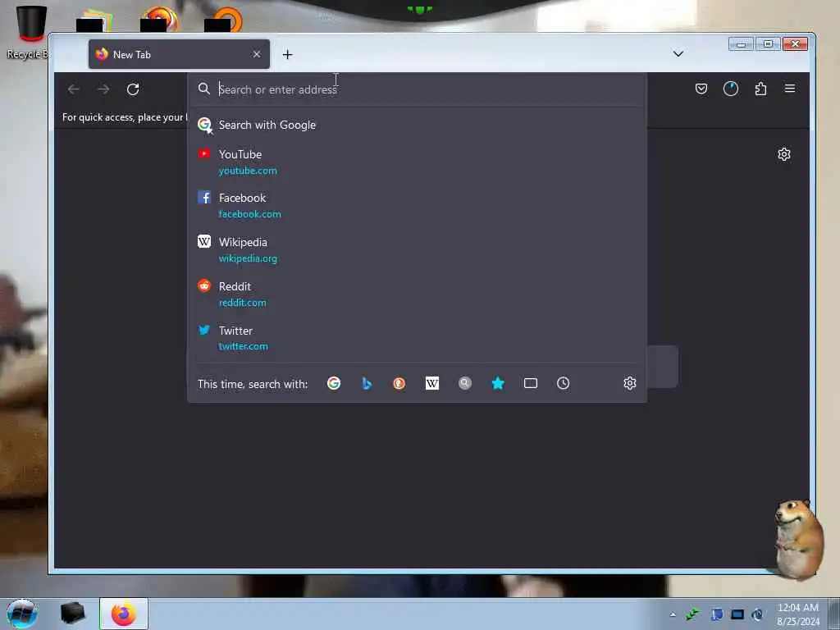This screenshot has height=630, width=840.
Task: List all tabs with the chevron
Action: click(x=678, y=53)
